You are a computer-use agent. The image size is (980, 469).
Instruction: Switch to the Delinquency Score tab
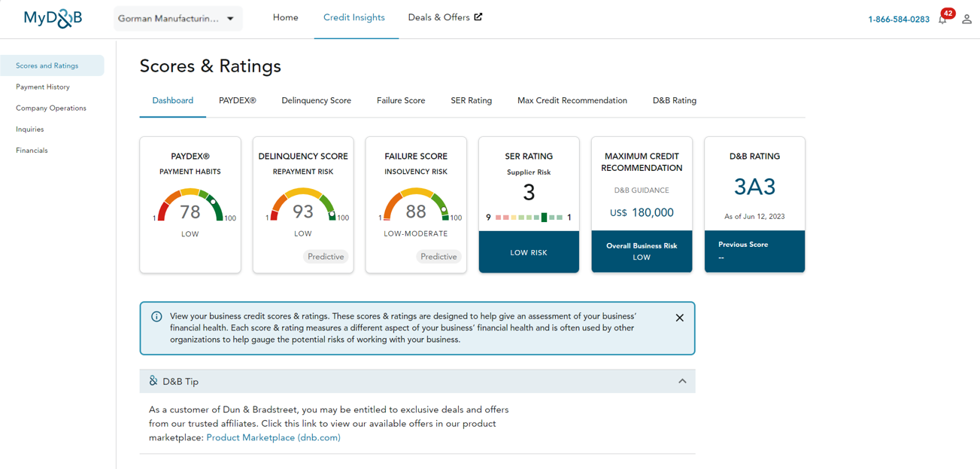pos(316,101)
